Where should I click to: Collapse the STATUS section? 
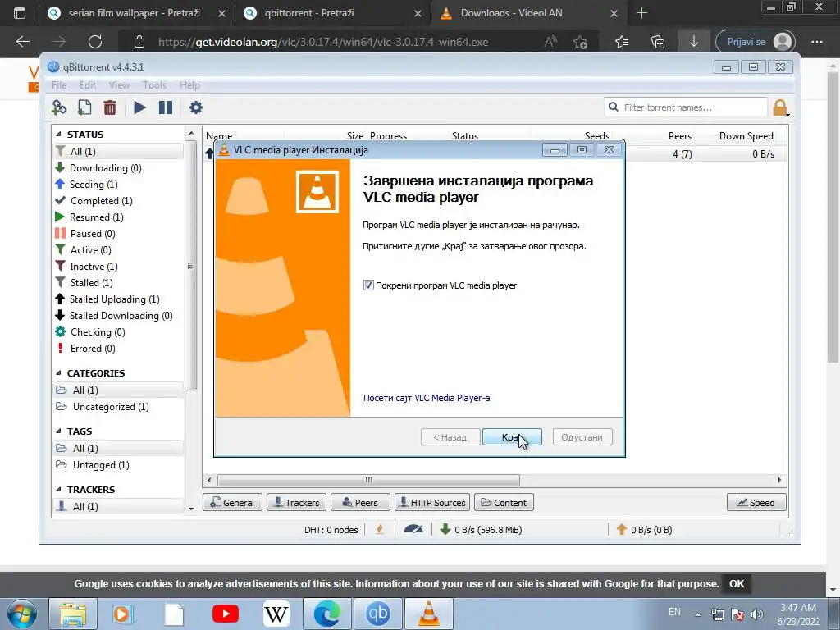(58, 135)
